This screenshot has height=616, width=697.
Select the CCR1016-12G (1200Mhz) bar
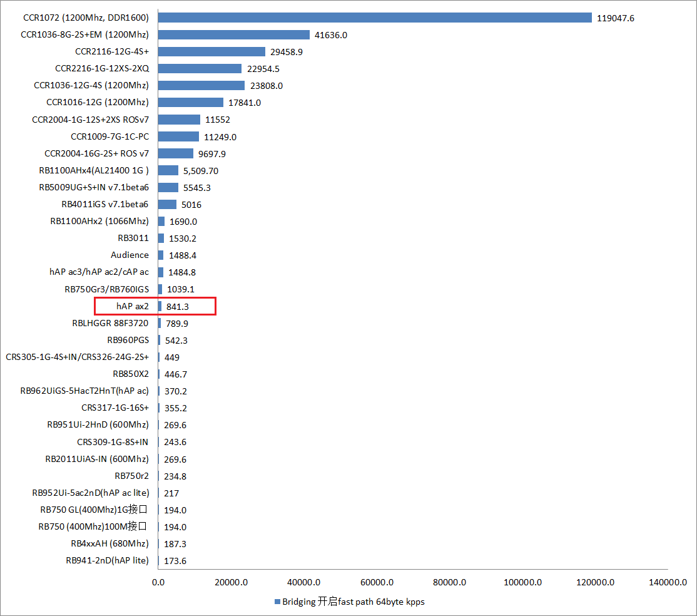point(191,102)
